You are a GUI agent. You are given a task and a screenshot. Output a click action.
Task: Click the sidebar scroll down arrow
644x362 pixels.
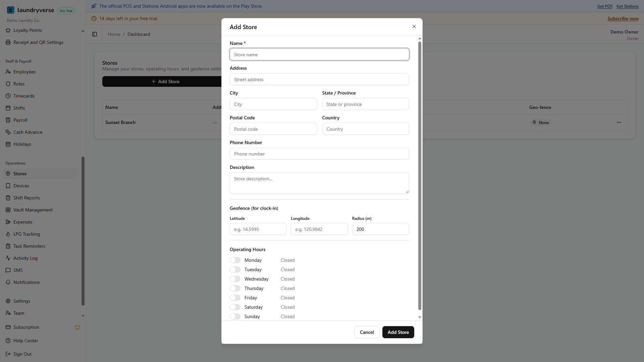[83, 316]
